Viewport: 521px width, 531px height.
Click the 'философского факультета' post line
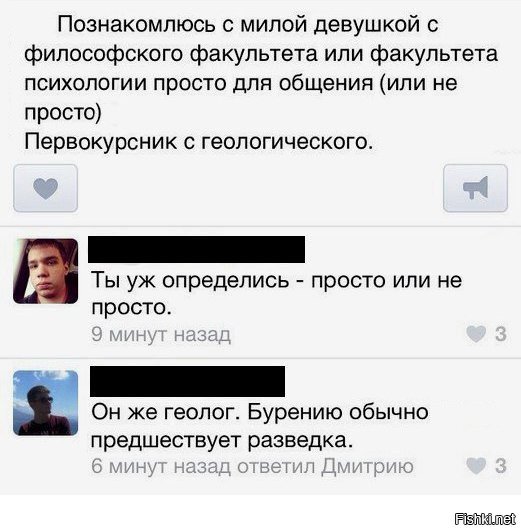tap(261, 54)
